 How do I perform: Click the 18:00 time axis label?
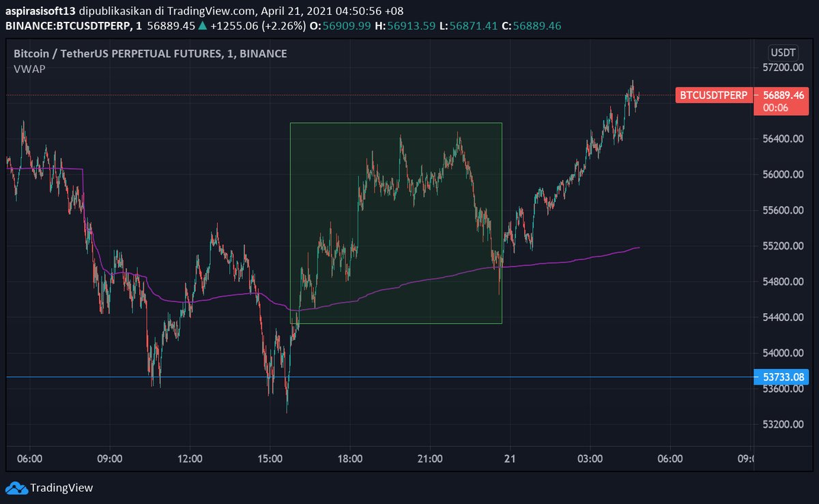[349, 458]
